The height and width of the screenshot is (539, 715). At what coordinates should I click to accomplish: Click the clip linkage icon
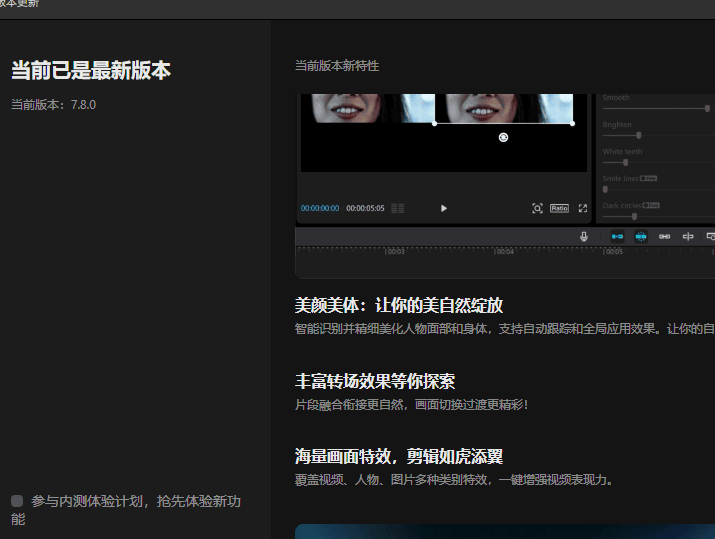click(664, 236)
